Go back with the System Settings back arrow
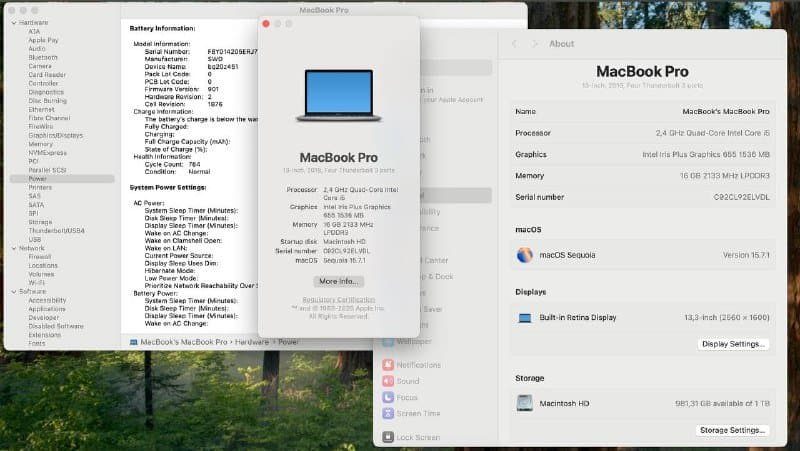The image size is (800, 451). pos(514,44)
